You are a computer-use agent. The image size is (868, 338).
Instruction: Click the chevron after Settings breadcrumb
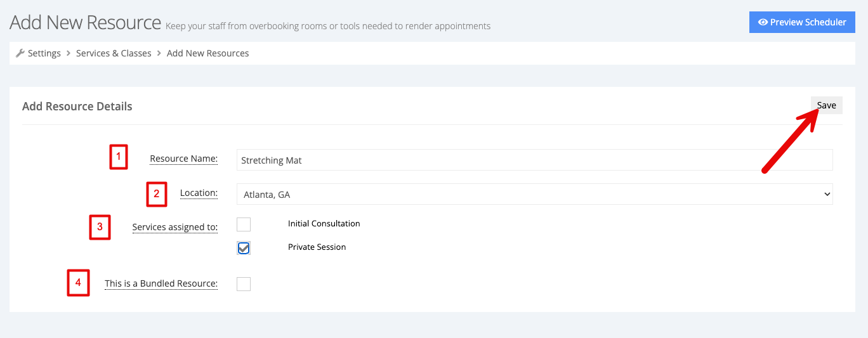point(69,53)
